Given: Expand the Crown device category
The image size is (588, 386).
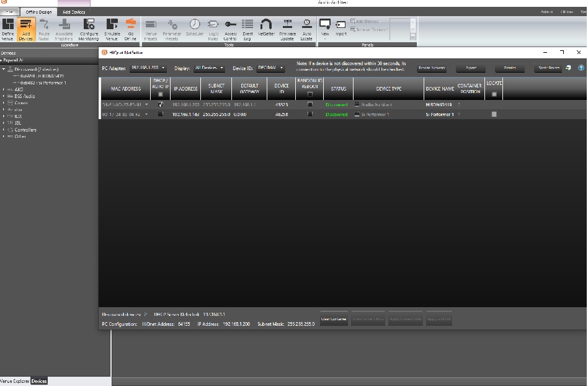Looking at the screenshot, I should click(4, 103).
